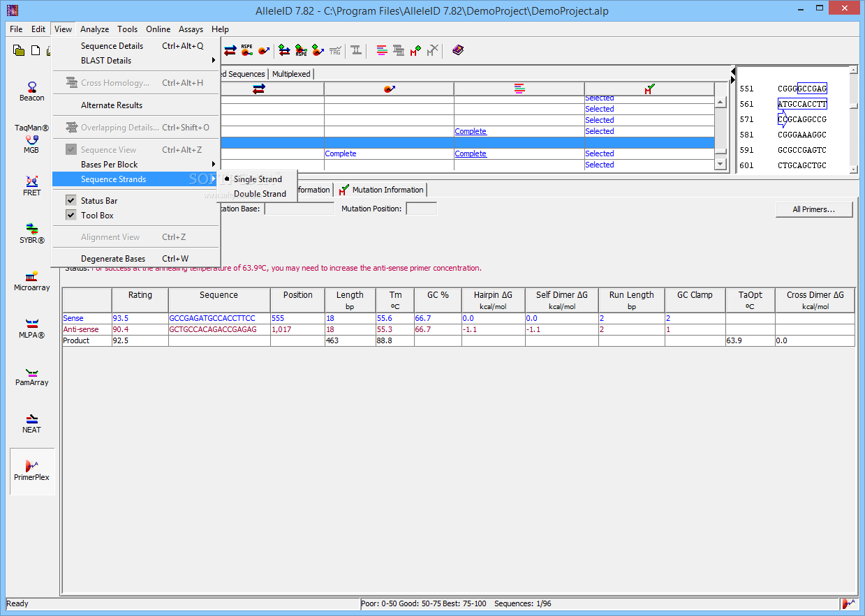
Task: Click the colored alignment lines toolbar icon
Action: 382,50
